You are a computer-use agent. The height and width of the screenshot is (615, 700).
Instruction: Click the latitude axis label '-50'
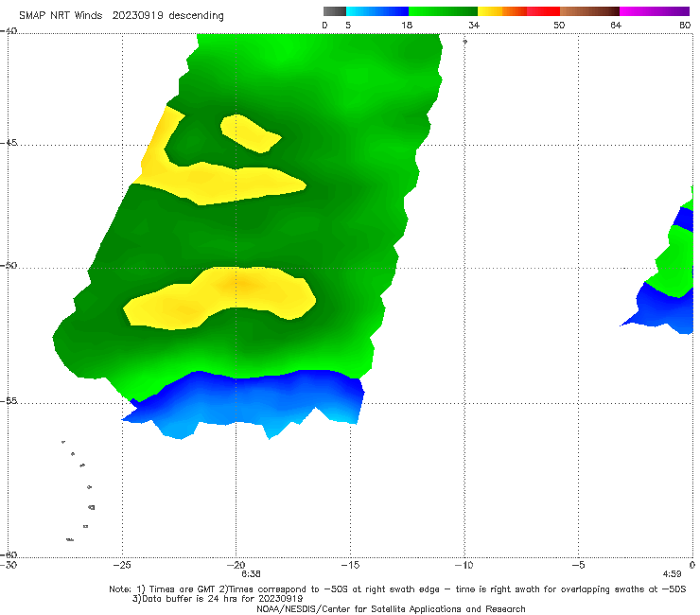(9, 265)
